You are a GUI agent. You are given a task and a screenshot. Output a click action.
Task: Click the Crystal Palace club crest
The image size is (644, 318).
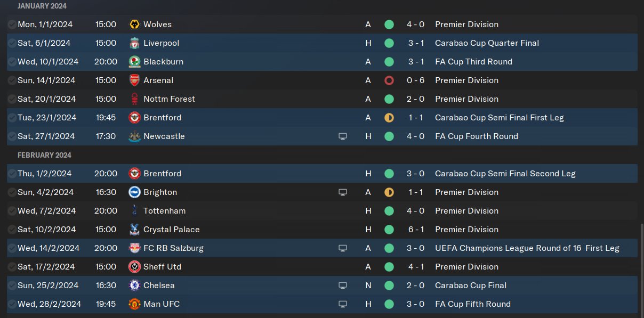(134, 230)
